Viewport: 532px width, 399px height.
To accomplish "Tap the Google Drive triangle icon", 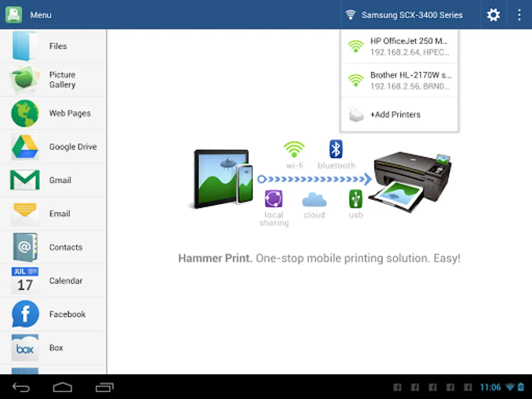I will click(25, 147).
